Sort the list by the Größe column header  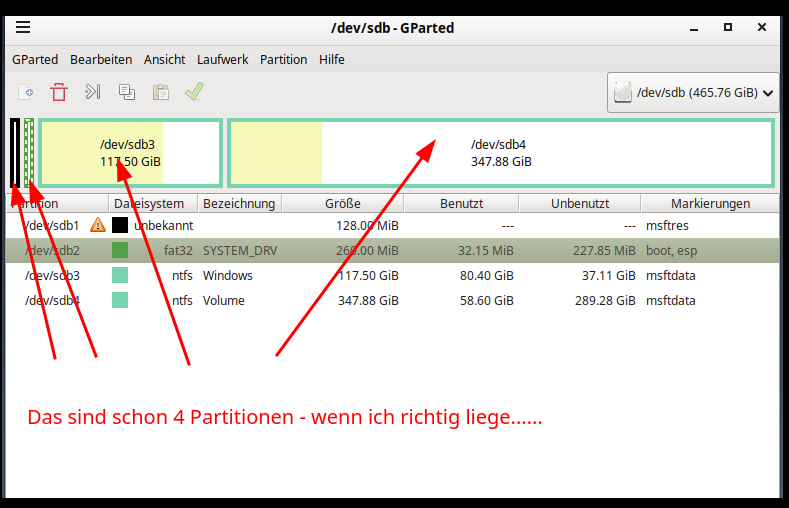[342, 203]
